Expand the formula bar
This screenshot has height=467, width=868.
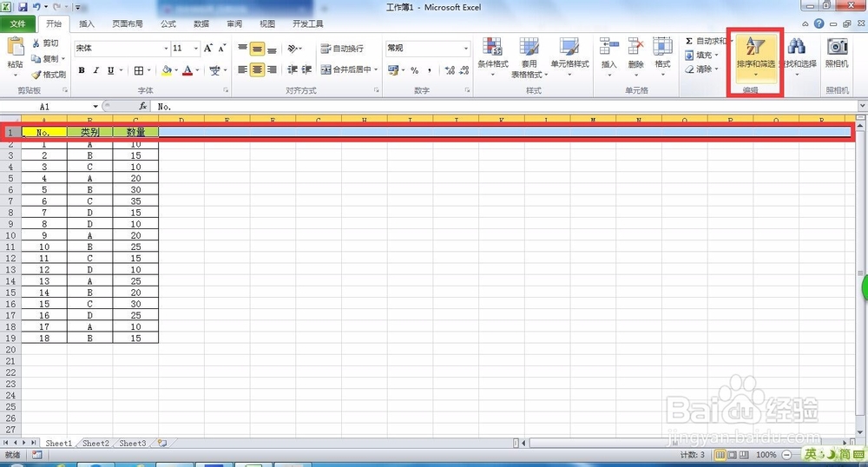tap(863, 106)
